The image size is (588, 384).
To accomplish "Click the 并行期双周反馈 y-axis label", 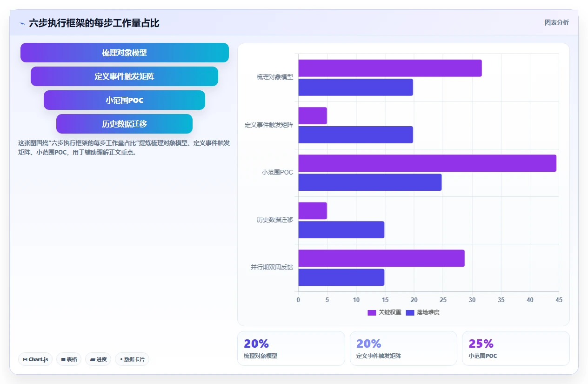I will point(272,267).
